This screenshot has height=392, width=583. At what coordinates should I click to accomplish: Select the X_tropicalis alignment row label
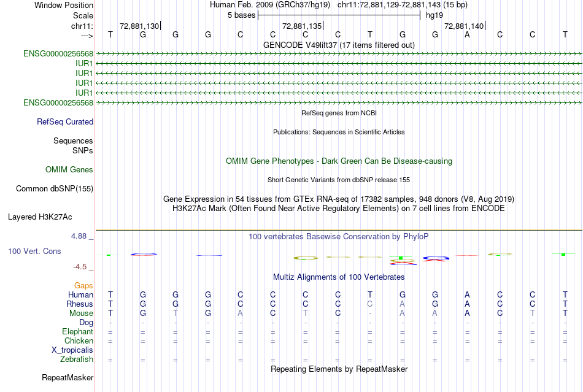pos(72,350)
